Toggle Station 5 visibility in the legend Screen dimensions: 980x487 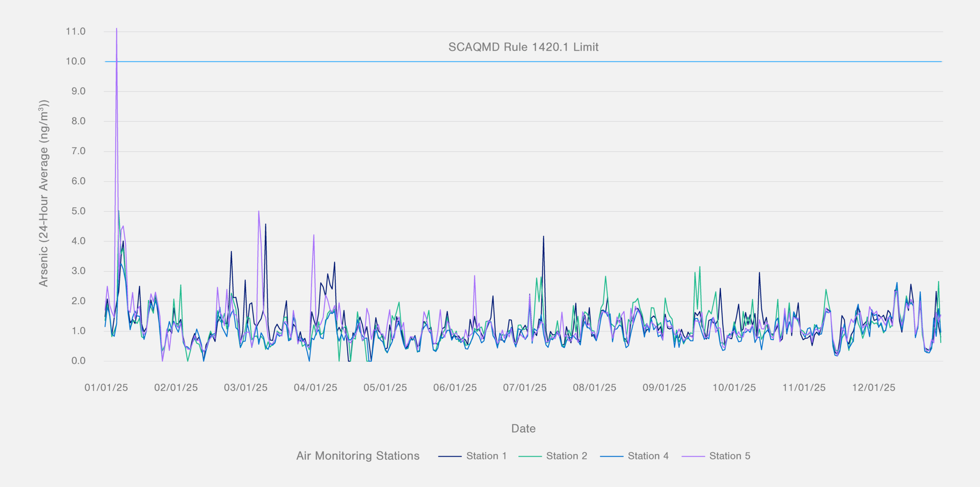729,456
